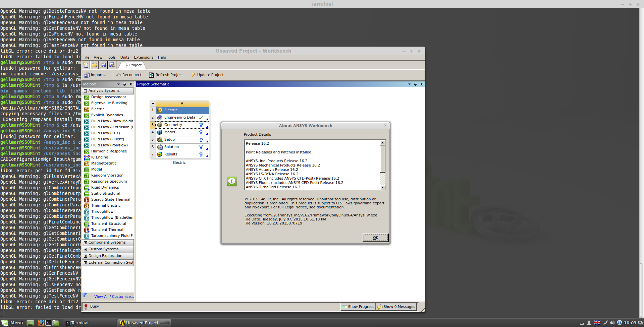Select the Results cell icon
The width and height of the screenshot is (644, 327).
pyautogui.click(x=160, y=154)
